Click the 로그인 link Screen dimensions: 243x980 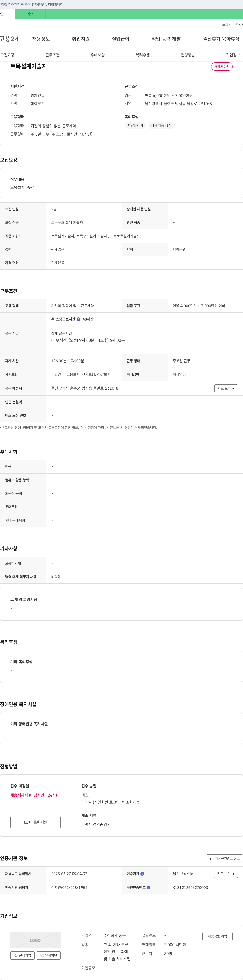(227, 24)
